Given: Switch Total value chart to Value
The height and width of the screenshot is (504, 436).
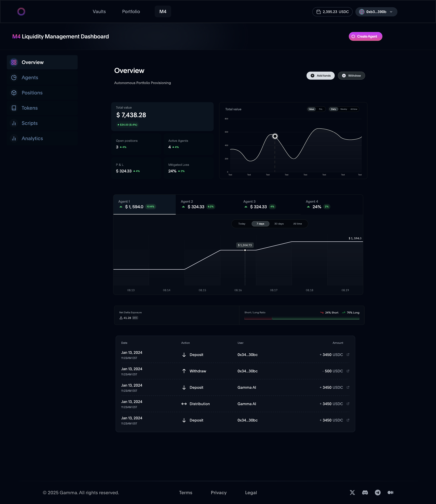Looking at the screenshot, I should [x=311, y=109].
